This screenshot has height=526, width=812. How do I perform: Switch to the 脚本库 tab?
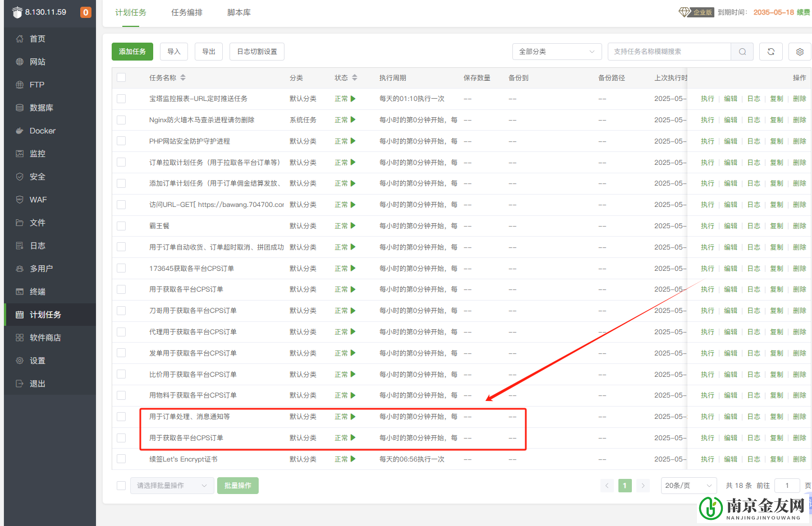point(239,12)
